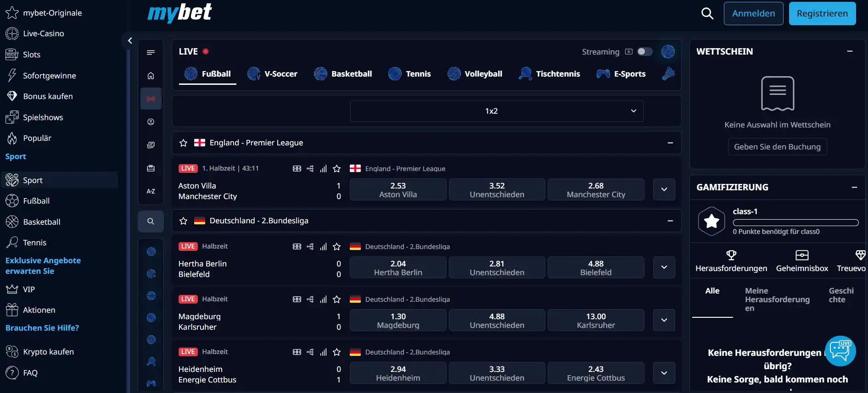This screenshot has height=393, width=868.
Task: Expand more markets for Hertha Berlin match
Action: 664,267
